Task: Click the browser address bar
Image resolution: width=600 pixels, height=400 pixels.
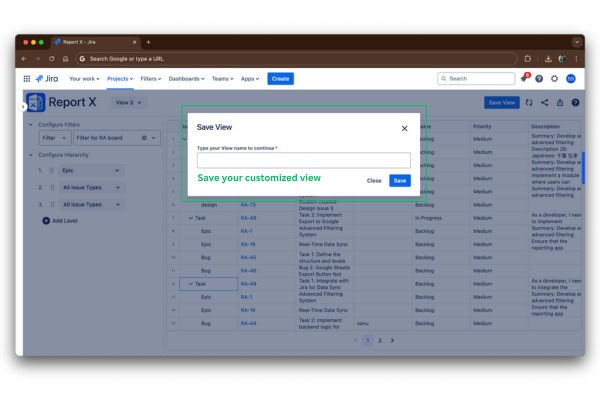Action: click(296, 59)
